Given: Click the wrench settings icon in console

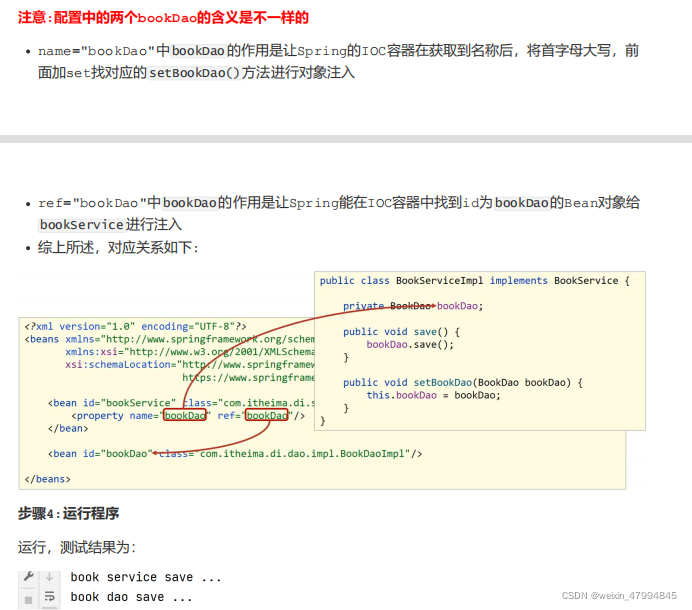Looking at the screenshot, I should (x=29, y=576).
